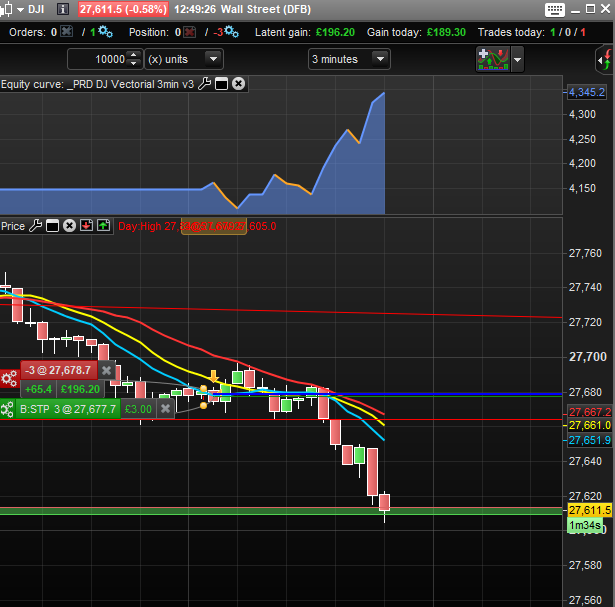Click gears icon on red position label
This screenshot has width=615, height=607.
click(9, 379)
